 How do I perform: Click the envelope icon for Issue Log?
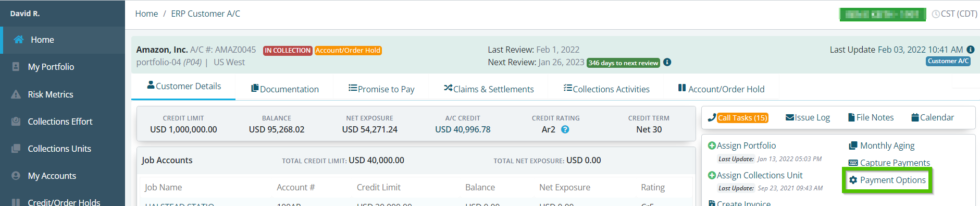coord(790,118)
